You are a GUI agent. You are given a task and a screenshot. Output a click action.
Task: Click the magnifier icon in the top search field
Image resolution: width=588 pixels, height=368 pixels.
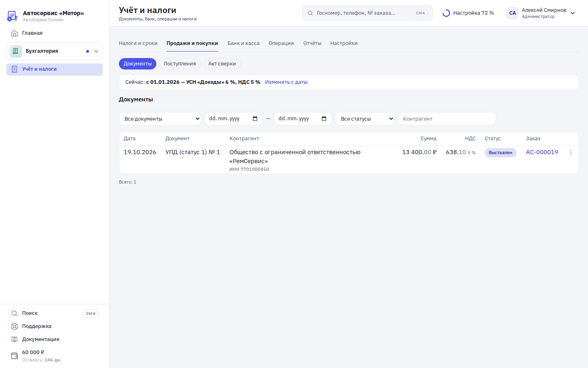pos(310,13)
